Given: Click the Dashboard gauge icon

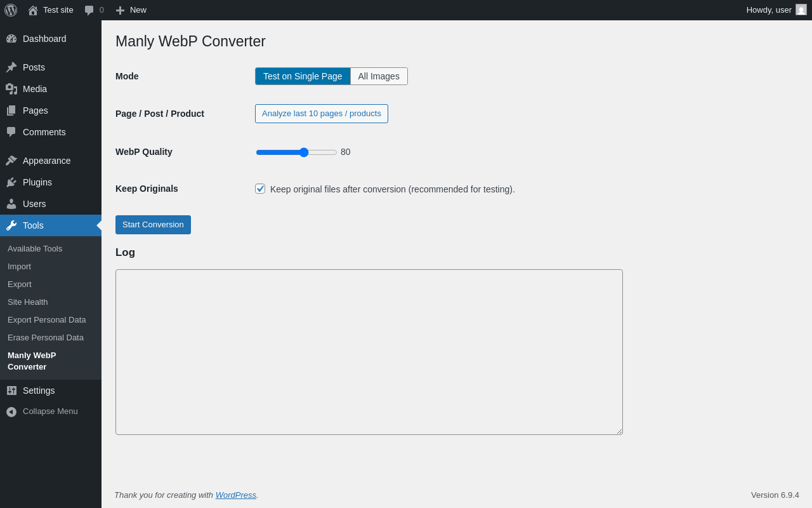Looking at the screenshot, I should click(x=11, y=39).
